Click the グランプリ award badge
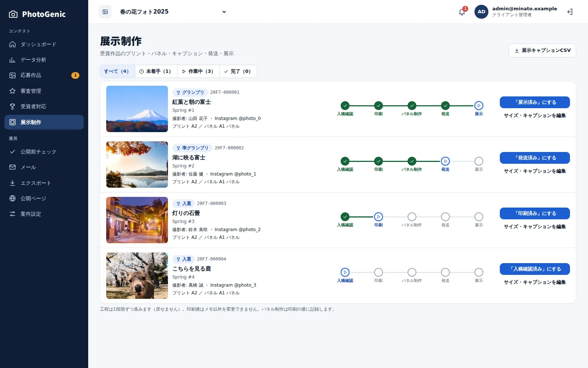588x368 pixels. pyautogui.click(x=190, y=92)
